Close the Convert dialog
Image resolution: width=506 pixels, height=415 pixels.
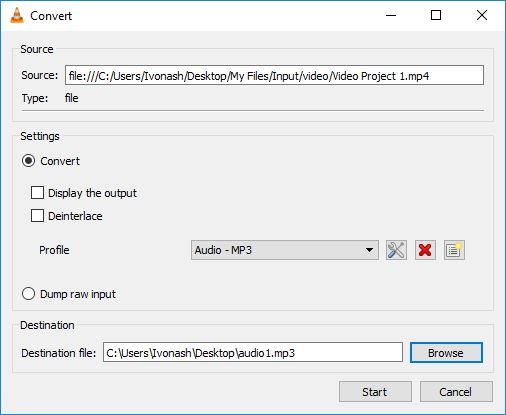click(482, 15)
